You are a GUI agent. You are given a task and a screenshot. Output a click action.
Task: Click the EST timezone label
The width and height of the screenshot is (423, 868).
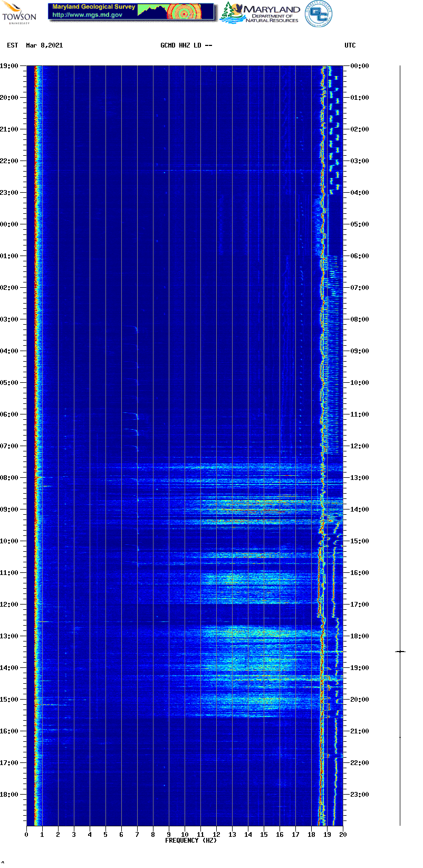click(x=13, y=45)
